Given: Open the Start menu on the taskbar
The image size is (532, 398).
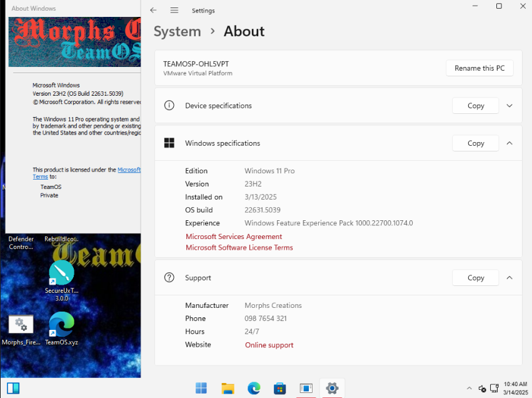Looking at the screenshot, I should (201, 388).
